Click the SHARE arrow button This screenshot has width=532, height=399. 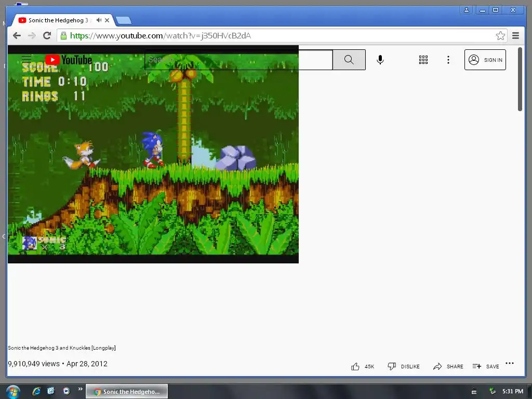pos(448,366)
